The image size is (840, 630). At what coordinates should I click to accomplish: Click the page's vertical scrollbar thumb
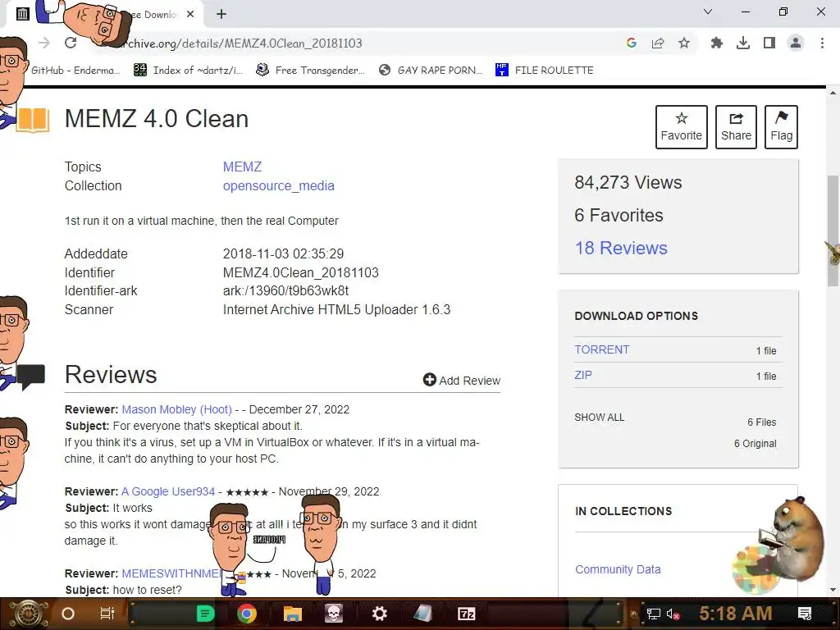(833, 231)
